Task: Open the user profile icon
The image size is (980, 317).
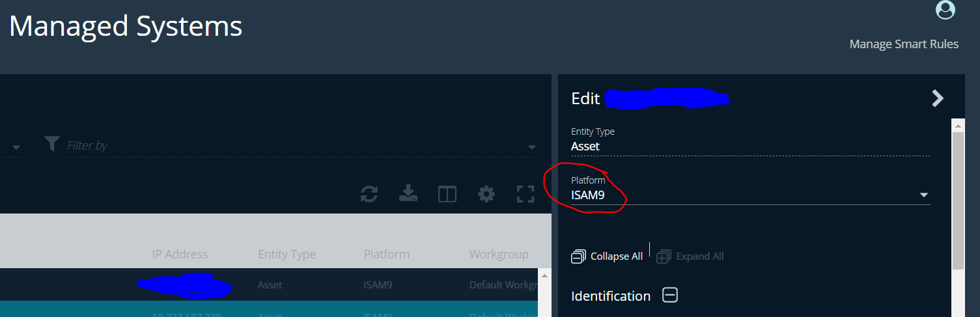Action: click(945, 10)
